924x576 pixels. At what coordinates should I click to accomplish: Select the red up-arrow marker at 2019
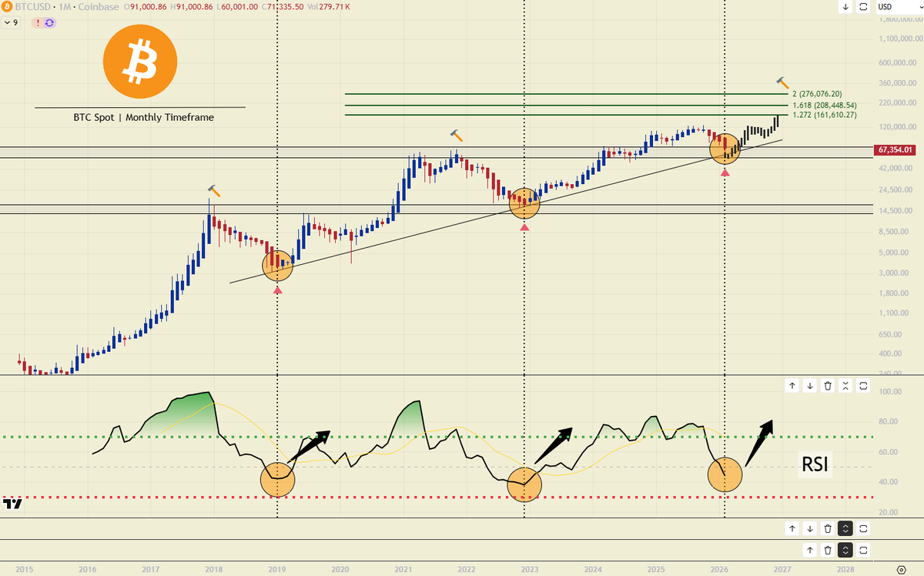point(277,289)
